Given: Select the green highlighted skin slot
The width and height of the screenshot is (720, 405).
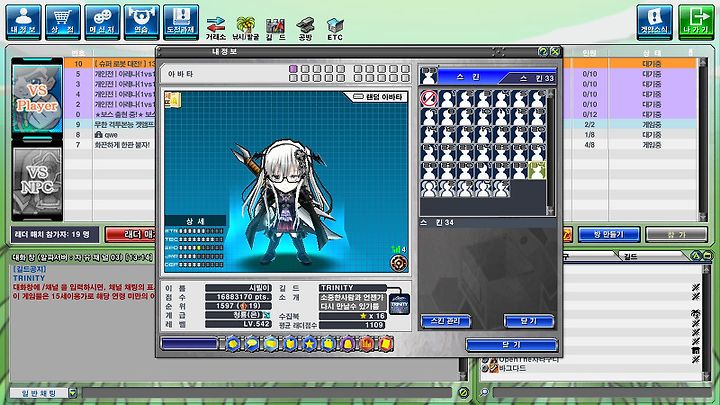Looking at the screenshot, I should click(x=537, y=170).
